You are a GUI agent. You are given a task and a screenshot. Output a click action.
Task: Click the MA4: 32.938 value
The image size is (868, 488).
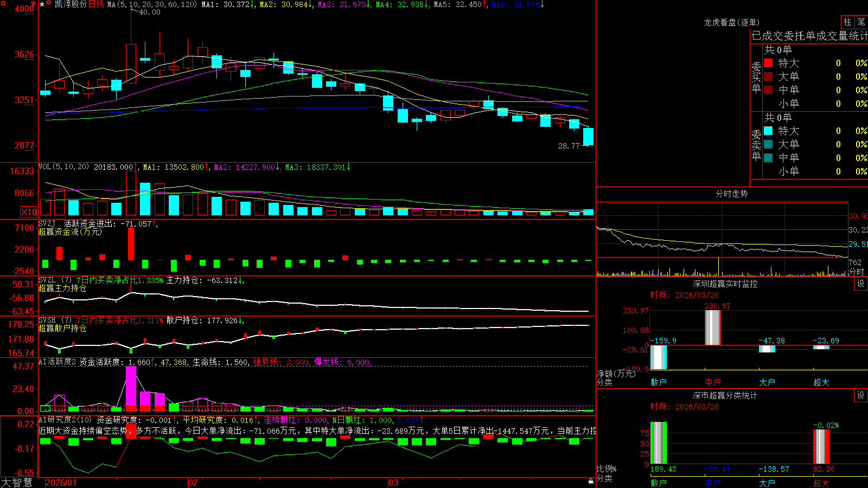402,4
